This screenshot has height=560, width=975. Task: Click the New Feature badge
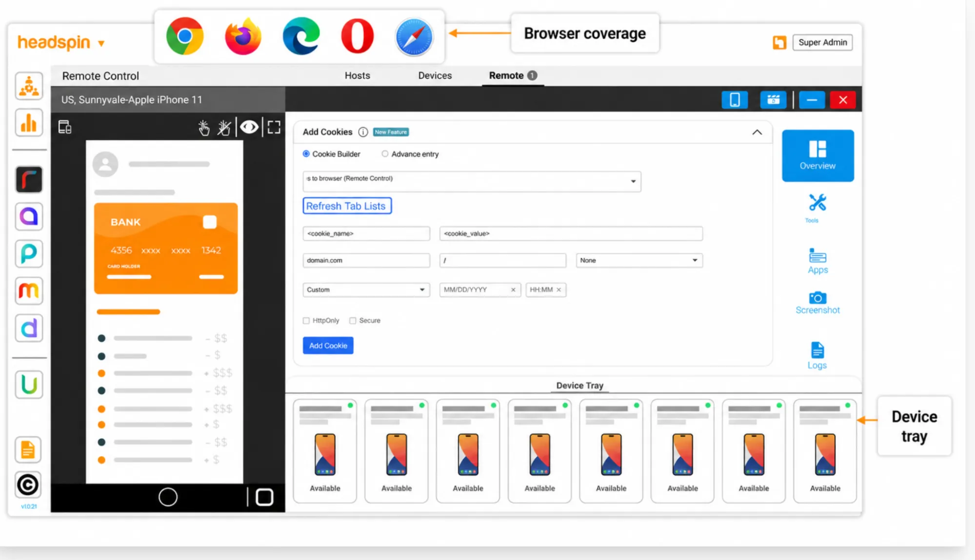(x=391, y=132)
